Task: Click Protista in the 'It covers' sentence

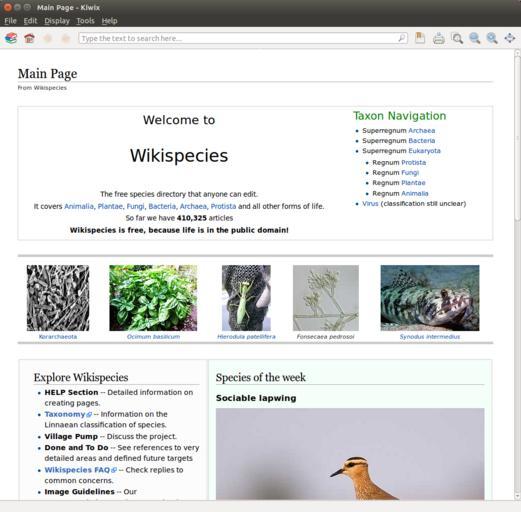Action: [x=223, y=206]
